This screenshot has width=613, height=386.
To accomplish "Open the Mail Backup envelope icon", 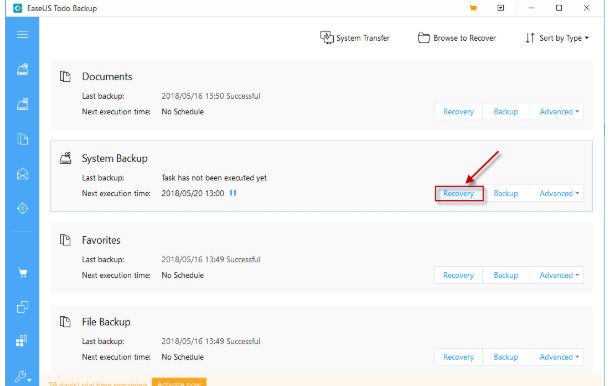I will (22, 174).
